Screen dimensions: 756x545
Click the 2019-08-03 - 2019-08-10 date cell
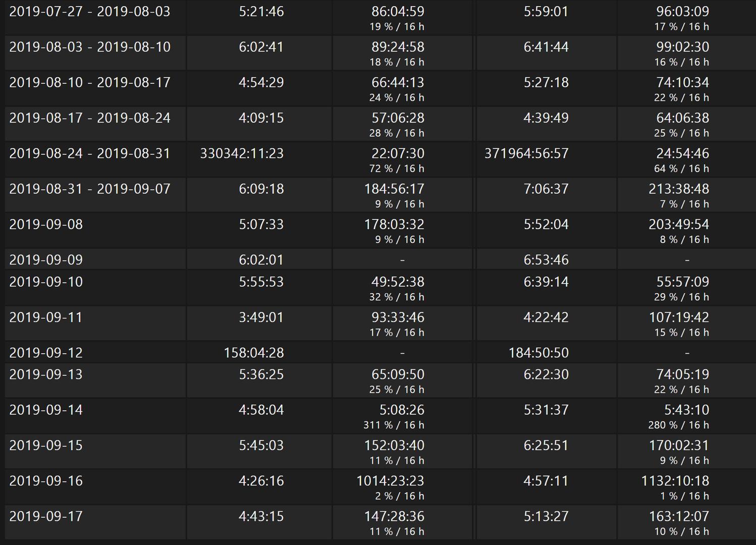pyautogui.click(x=95, y=53)
